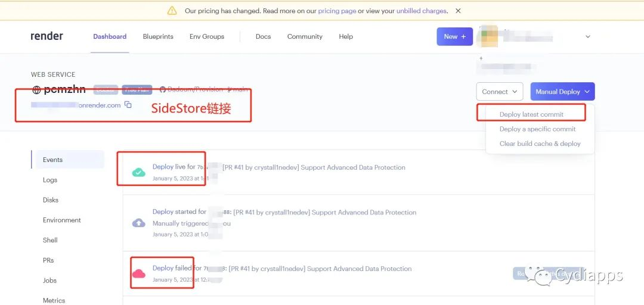View unbilled charges link
The height and width of the screenshot is (305, 644).
coord(421,11)
